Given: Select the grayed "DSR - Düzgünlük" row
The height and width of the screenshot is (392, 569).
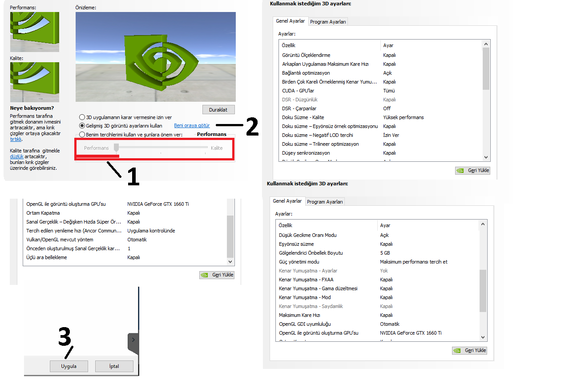Looking at the screenshot, I should [x=380, y=100].
